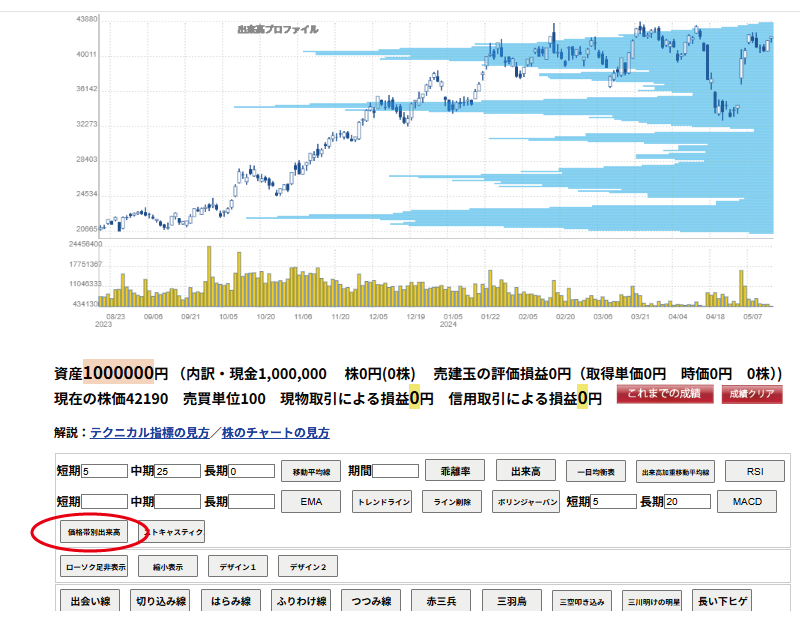Hide candlesticks with ローソク足非表示
Screen dimensions: 800x626
[x=92, y=565]
